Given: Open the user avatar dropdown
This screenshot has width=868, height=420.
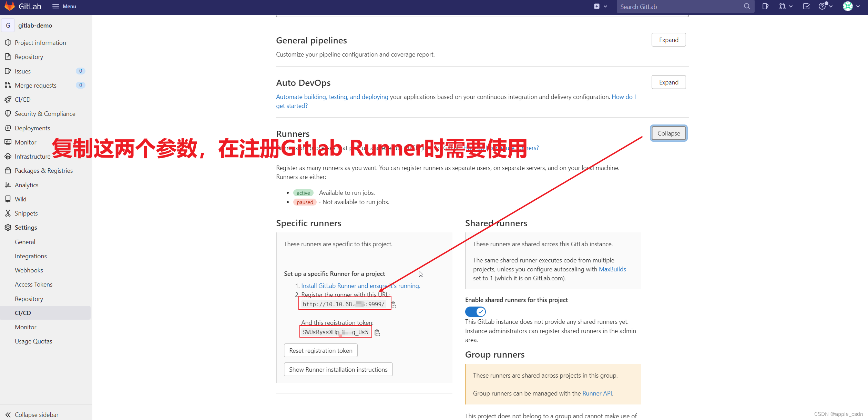Looking at the screenshot, I should click(x=851, y=6).
